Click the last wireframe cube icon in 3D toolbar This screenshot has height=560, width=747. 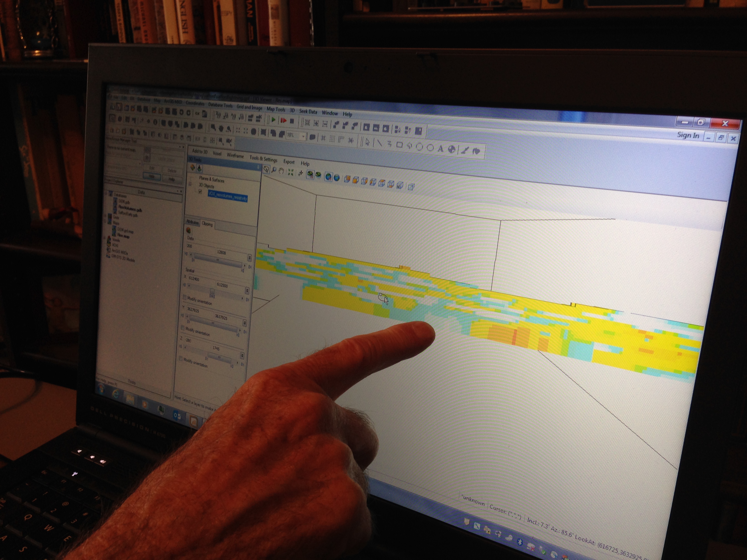(x=411, y=187)
